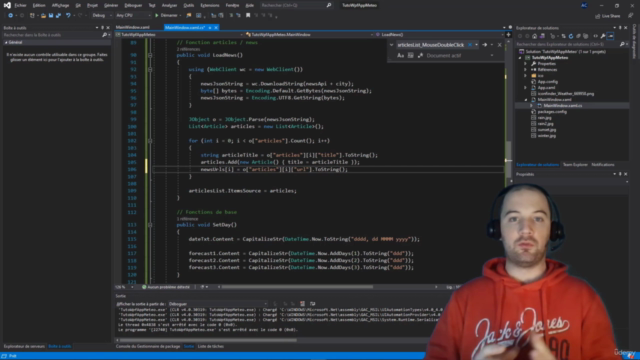Image resolution: width=640 pixels, height=360 pixels.
Task: Close the Find in document box
Action: [x=499, y=45]
